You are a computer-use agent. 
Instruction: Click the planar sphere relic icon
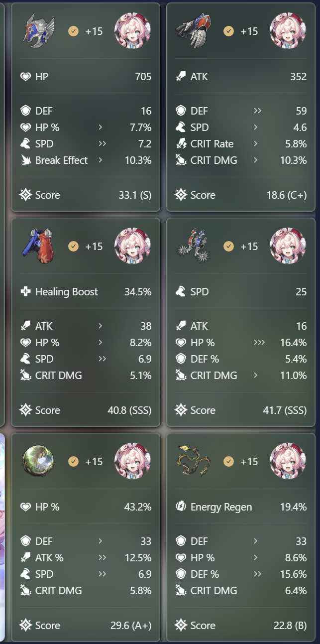[38, 461]
